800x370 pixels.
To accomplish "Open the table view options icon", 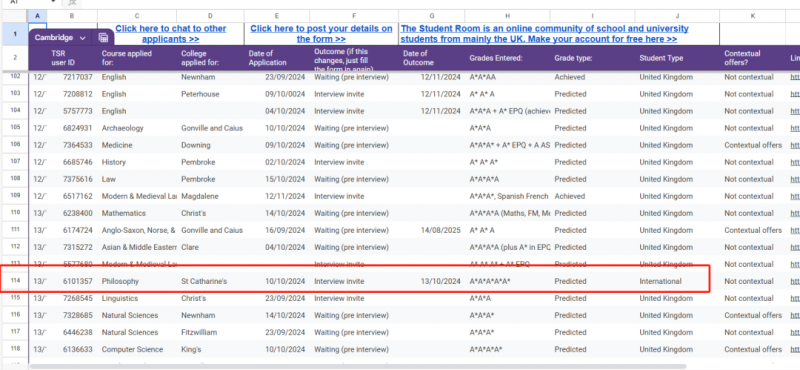I will [103, 38].
